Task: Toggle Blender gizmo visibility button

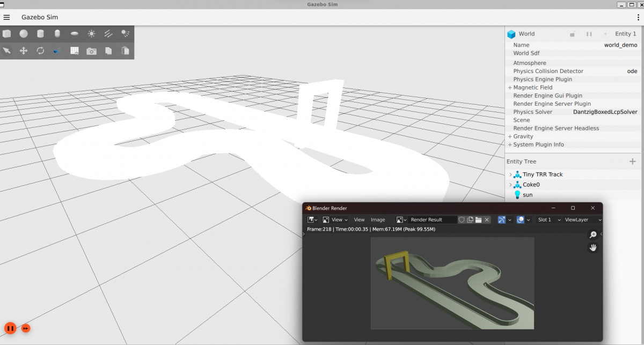Action: [502, 219]
